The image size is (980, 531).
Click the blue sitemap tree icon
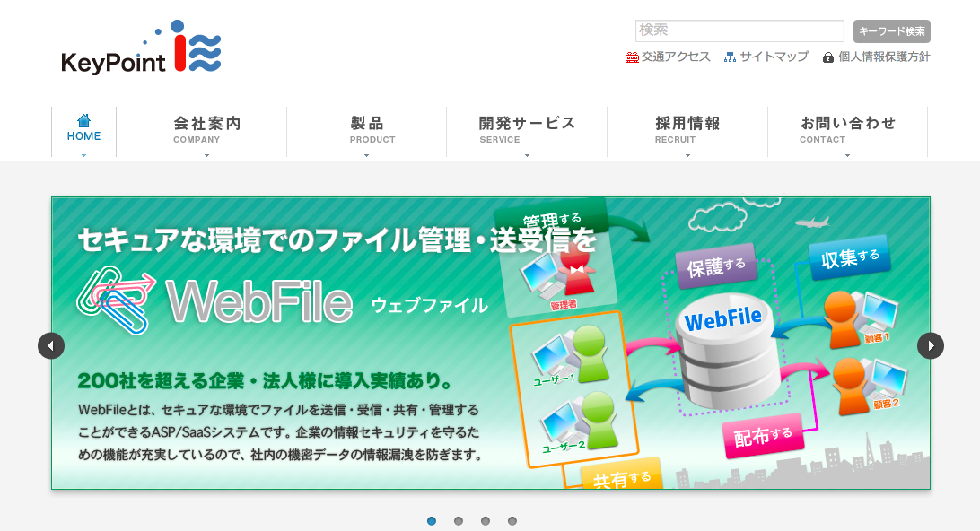point(730,57)
